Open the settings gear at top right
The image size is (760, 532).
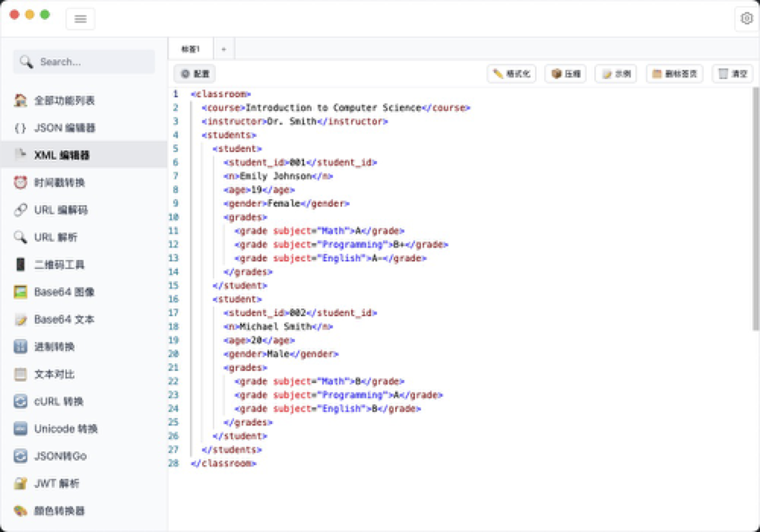pyautogui.click(x=746, y=18)
